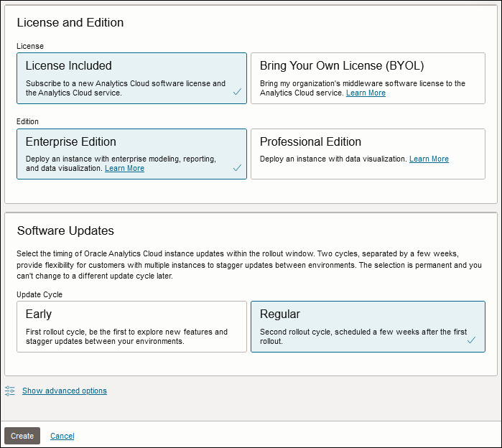Click the checkmark on License Included card
This screenshot has width=502, height=448.
237,92
